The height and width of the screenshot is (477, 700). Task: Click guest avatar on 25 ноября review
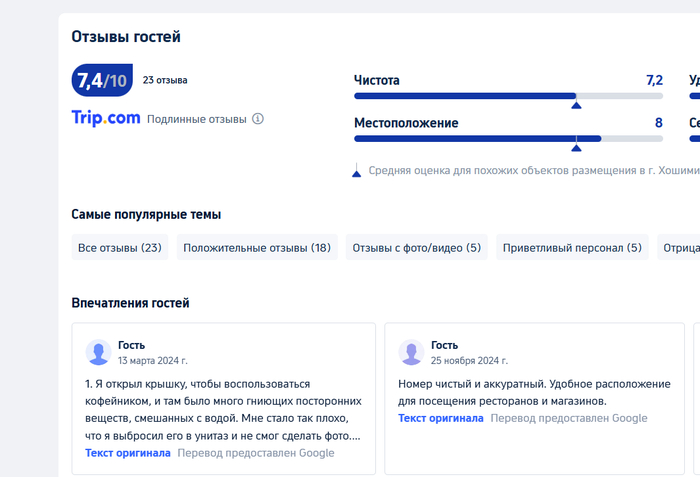point(410,352)
